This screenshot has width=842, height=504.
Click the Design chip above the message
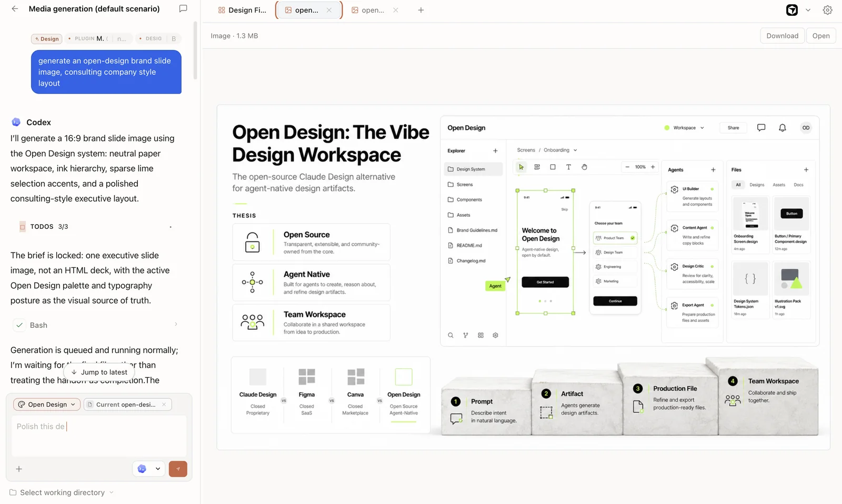click(47, 39)
